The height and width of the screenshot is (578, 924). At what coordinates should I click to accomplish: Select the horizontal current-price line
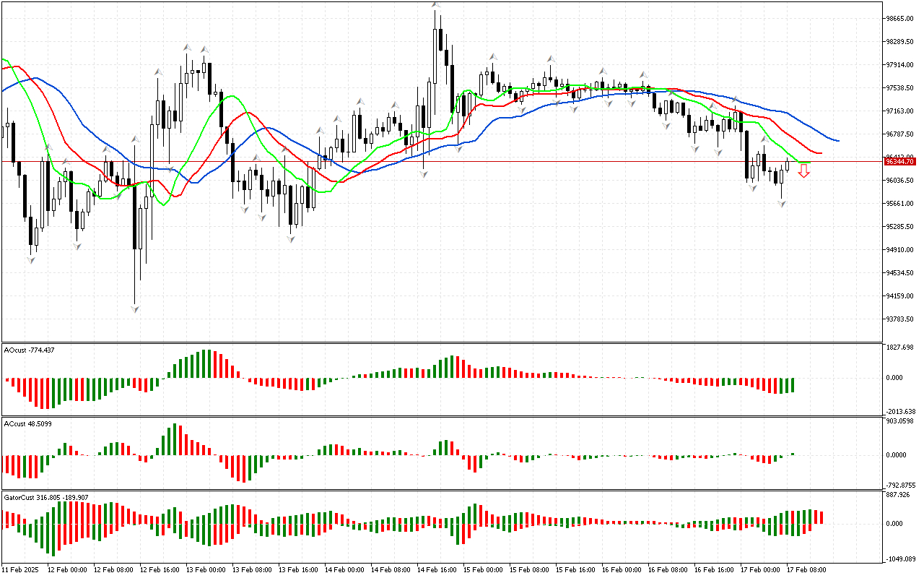pos(442,161)
